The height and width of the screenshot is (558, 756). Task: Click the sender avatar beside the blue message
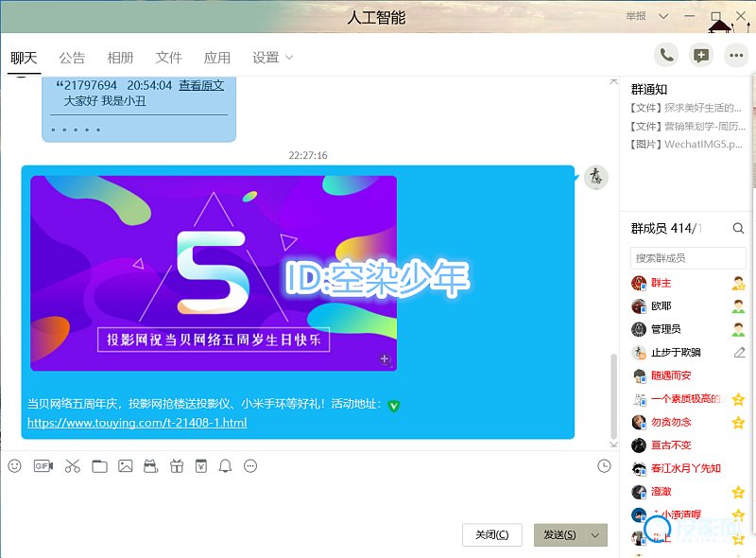pos(596,177)
